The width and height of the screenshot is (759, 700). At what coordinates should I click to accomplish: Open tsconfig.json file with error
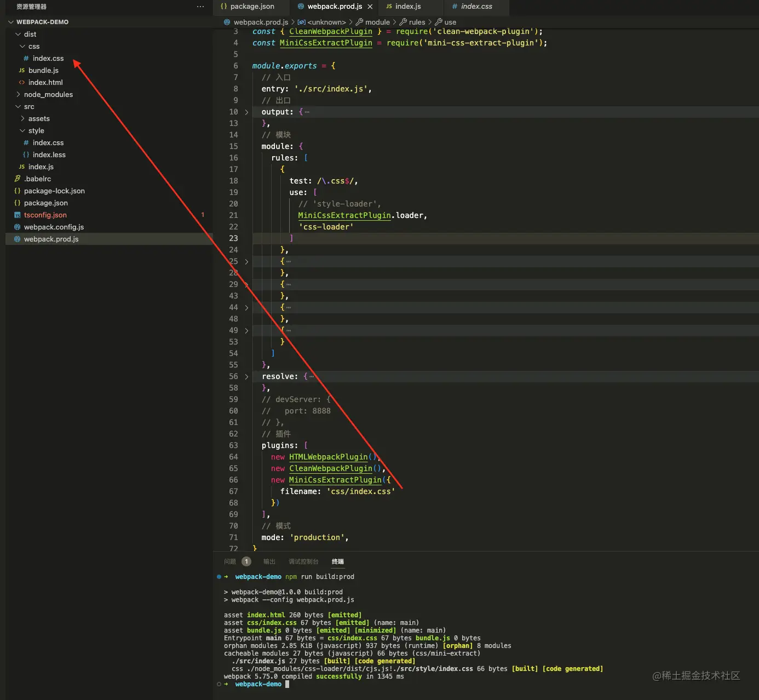(x=45, y=215)
